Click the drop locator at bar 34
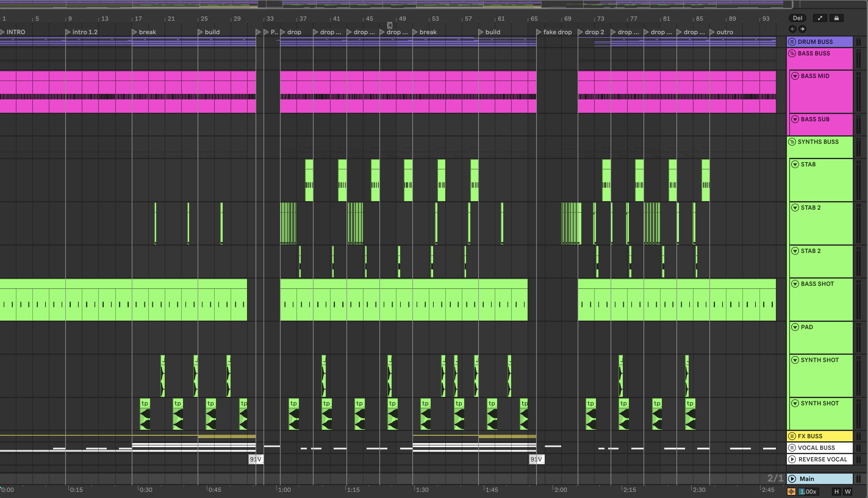Screen dimensions: 868x498 291,32
